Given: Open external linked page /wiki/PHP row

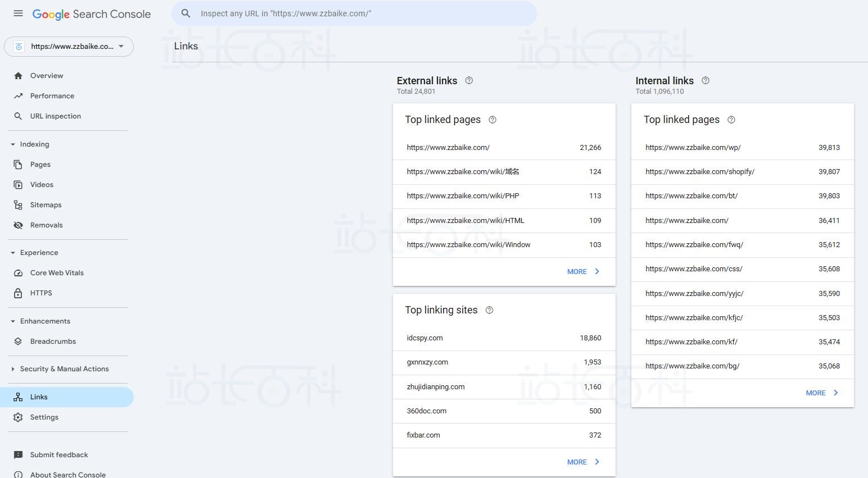Looking at the screenshot, I should point(504,196).
